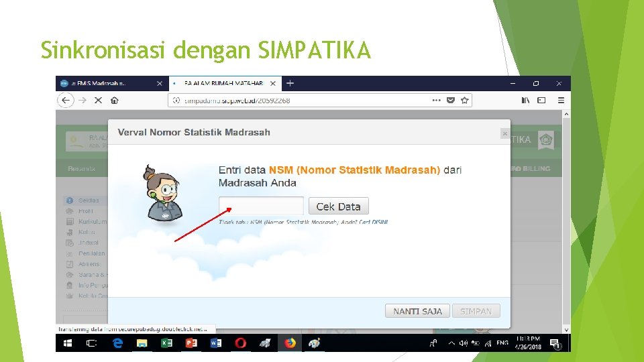
Task: Click the Cek Data button
Action: coord(338,206)
